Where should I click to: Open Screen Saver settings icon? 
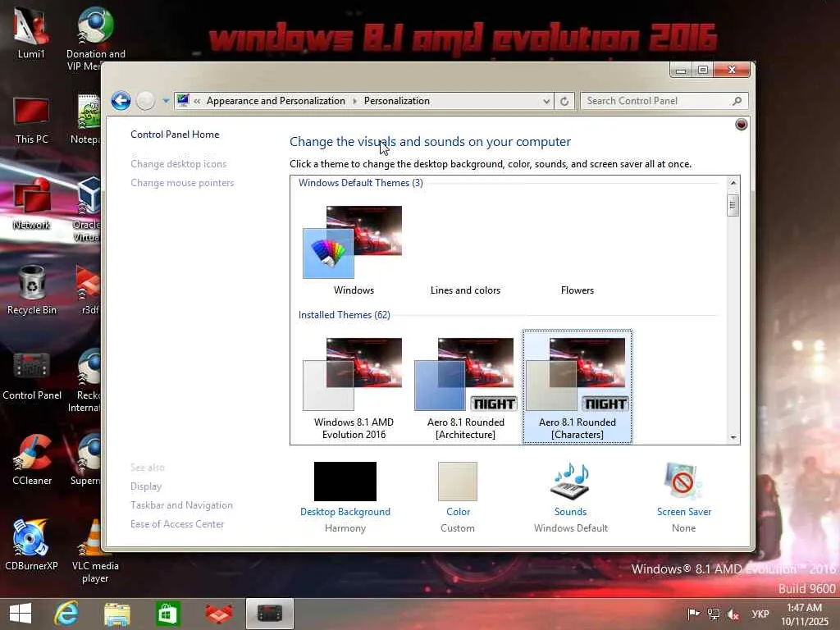tap(683, 482)
